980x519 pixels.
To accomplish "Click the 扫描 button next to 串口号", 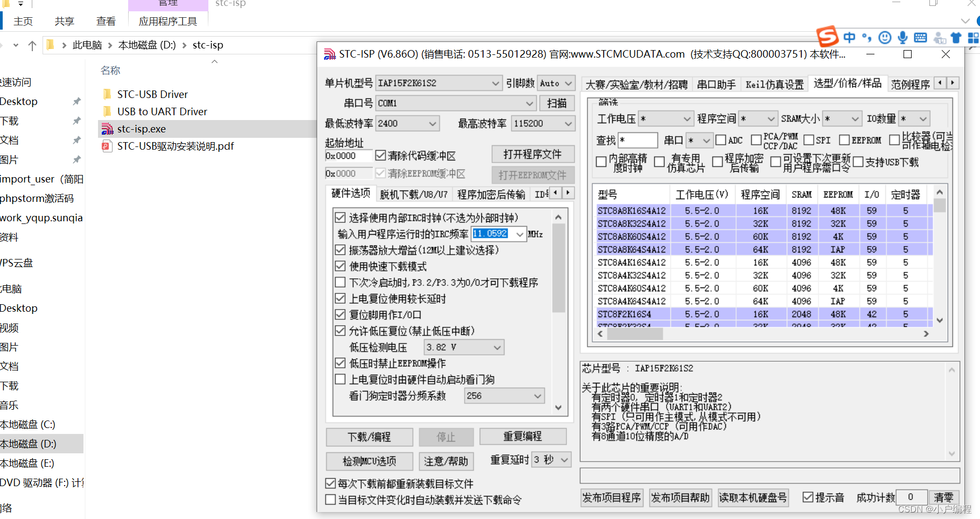I will coord(557,103).
